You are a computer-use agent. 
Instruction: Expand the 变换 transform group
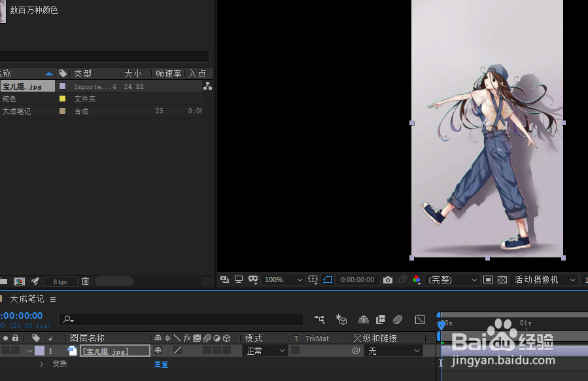[x=41, y=364]
